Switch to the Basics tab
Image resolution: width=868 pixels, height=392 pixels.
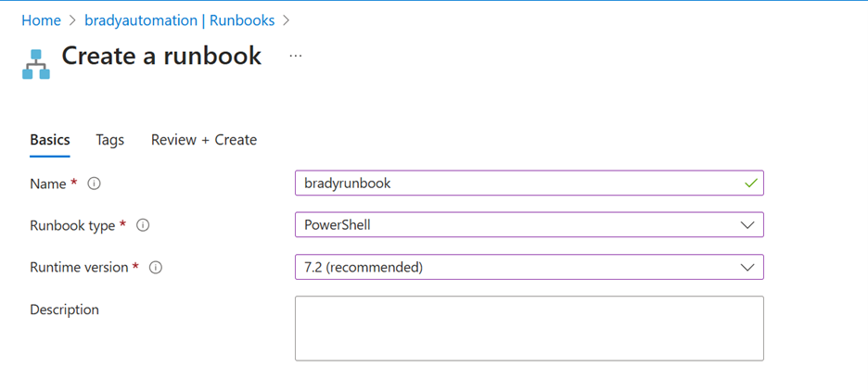pos(50,140)
